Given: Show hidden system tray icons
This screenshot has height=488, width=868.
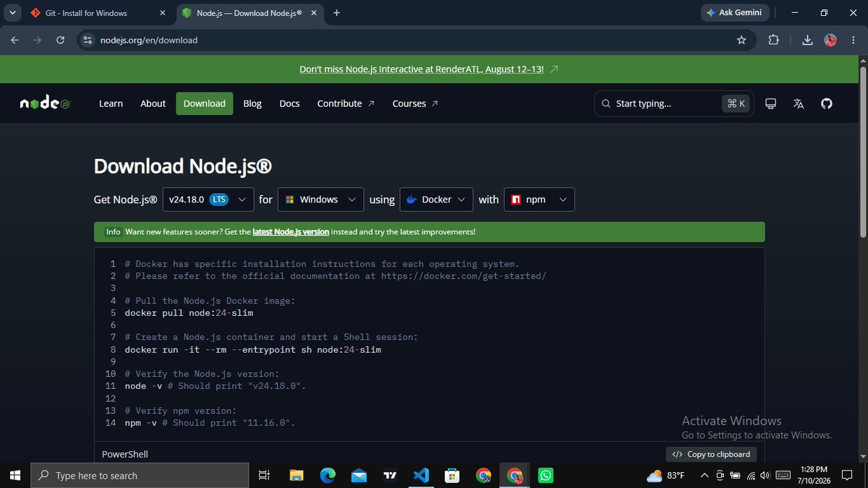Looking at the screenshot, I should tap(705, 475).
